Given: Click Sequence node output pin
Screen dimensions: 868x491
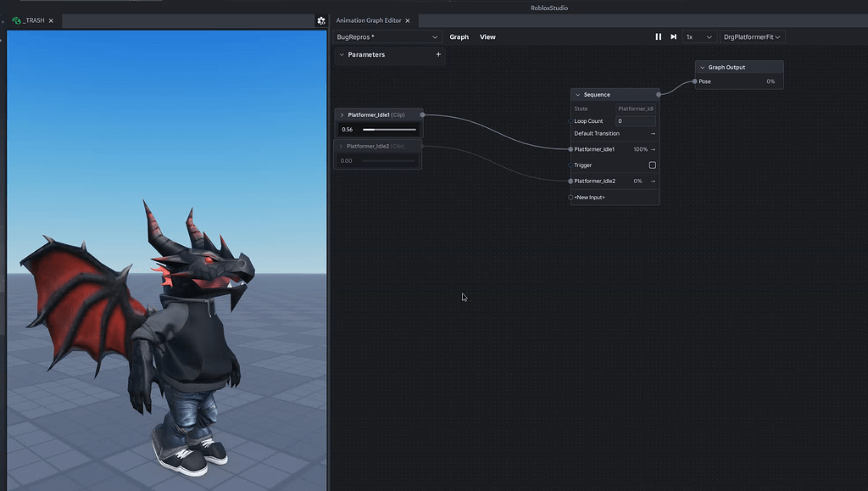Looking at the screenshot, I should click(658, 95).
